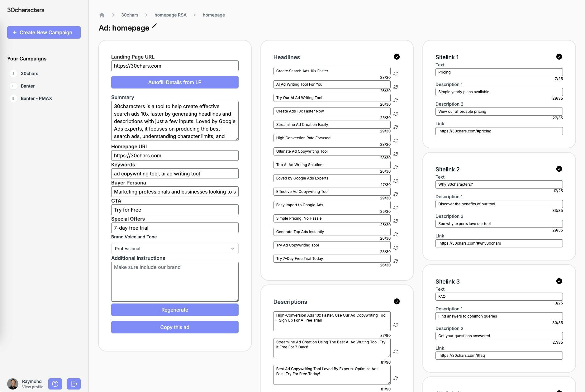
Task: Open the Banter - PMAX campaign
Action: point(36,98)
